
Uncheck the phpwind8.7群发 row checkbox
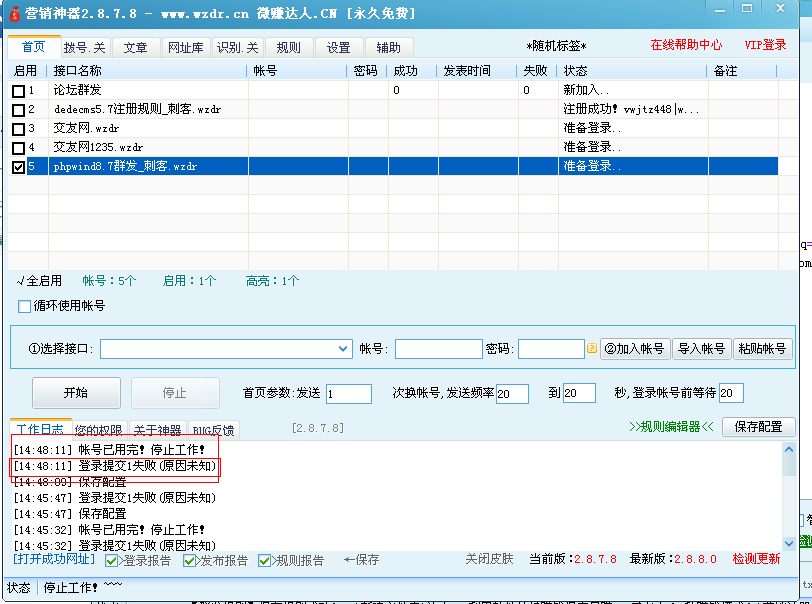[x=18, y=168]
